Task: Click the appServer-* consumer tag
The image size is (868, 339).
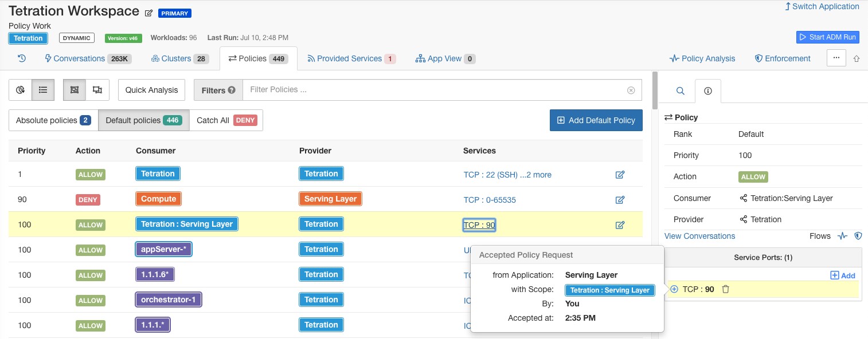Action: pyautogui.click(x=164, y=249)
